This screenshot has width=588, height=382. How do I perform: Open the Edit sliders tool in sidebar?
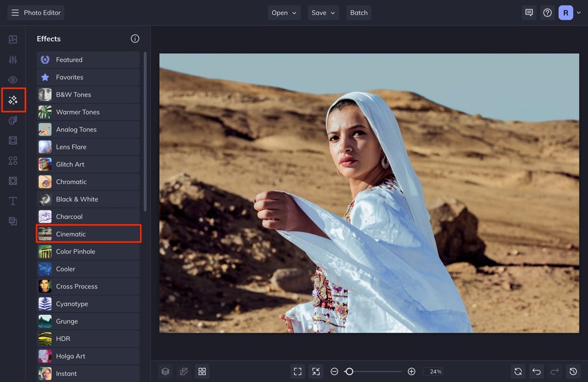(x=12, y=60)
